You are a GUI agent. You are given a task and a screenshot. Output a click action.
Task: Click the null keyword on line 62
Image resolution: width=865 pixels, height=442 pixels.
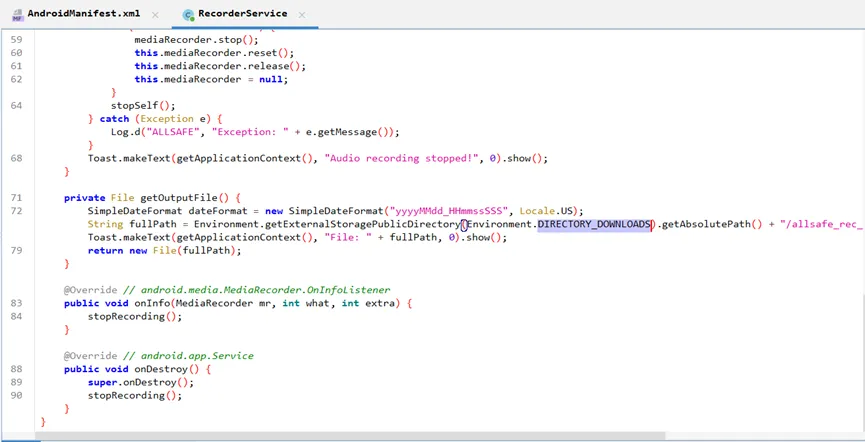click(270, 79)
